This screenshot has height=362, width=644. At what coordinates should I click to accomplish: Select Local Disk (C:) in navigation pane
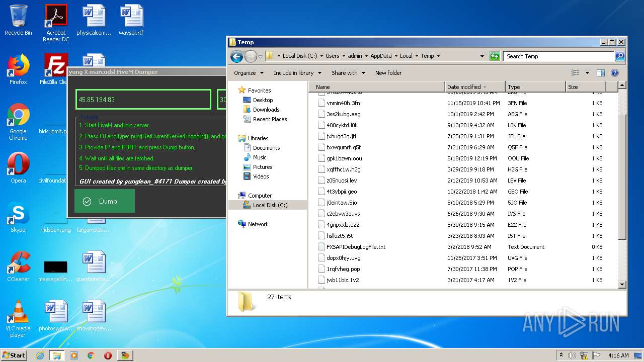pyautogui.click(x=270, y=205)
